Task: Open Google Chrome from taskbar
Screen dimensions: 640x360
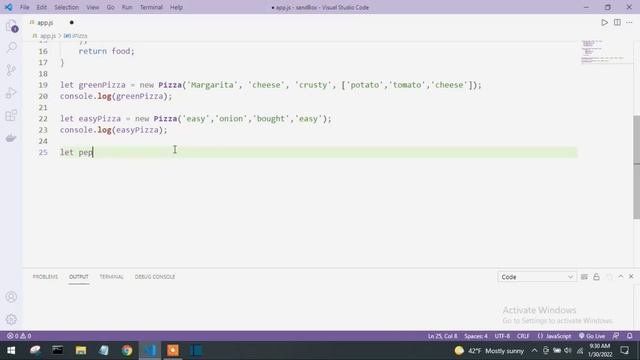Action: tap(127, 350)
